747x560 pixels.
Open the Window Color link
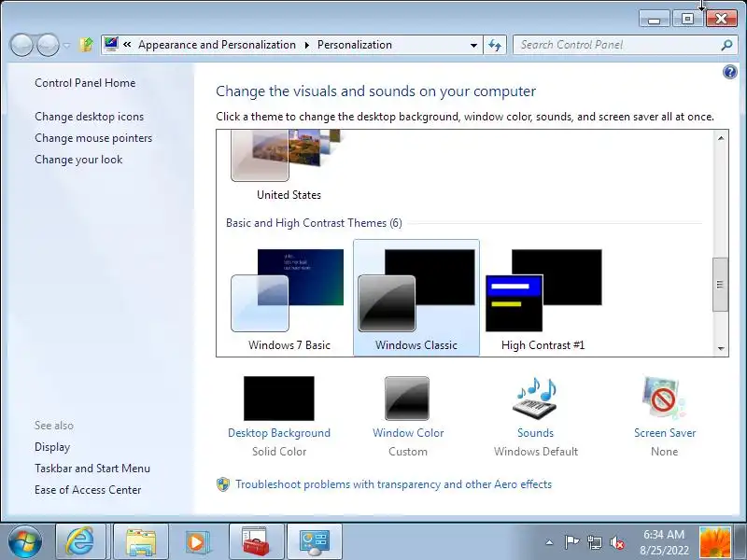pyautogui.click(x=408, y=433)
